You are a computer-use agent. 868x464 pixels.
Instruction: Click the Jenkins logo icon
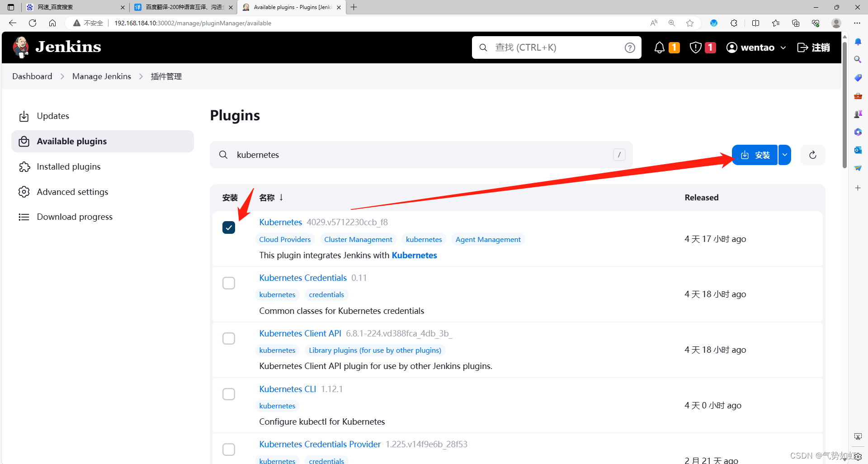click(21, 47)
